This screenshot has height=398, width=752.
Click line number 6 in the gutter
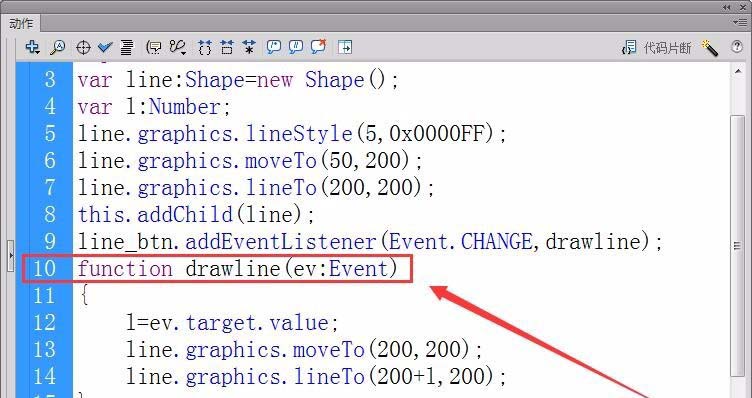click(x=50, y=160)
